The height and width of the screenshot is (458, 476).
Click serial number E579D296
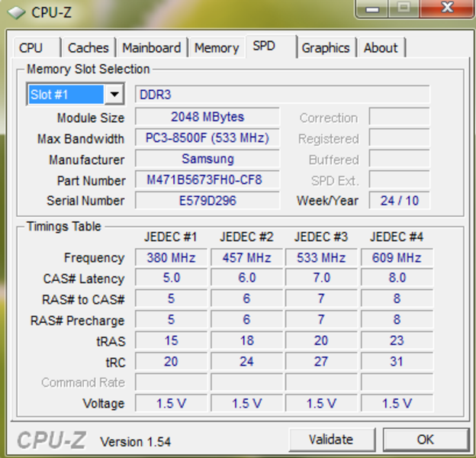207,201
